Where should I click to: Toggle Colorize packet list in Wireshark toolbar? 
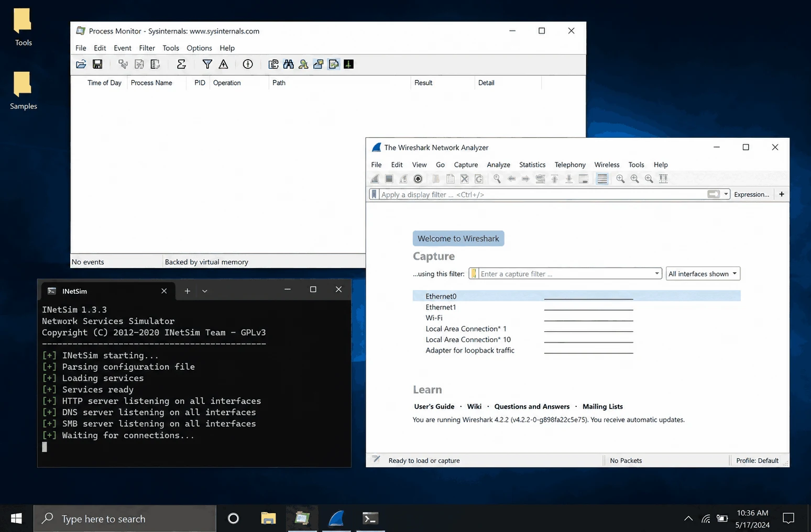pyautogui.click(x=602, y=179)
